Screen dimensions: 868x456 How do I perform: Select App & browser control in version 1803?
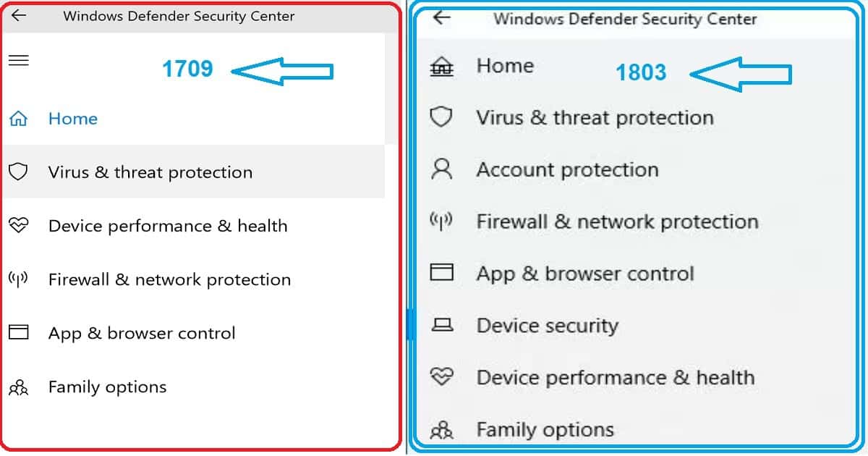pos(584,274)
